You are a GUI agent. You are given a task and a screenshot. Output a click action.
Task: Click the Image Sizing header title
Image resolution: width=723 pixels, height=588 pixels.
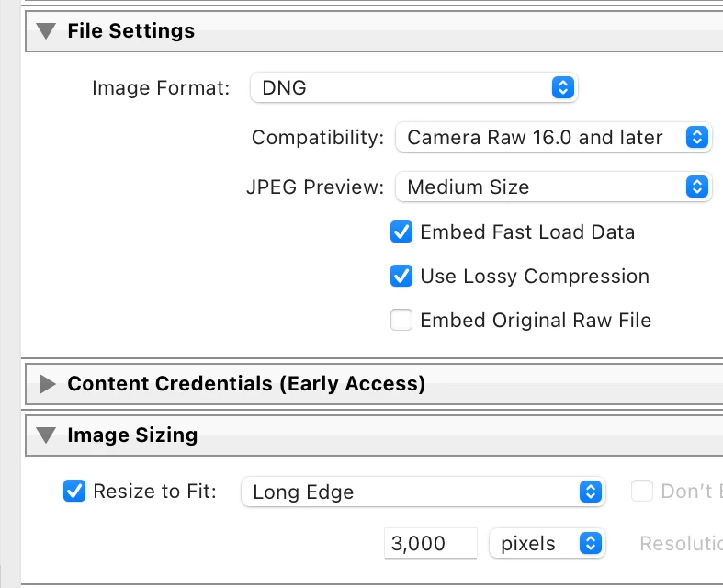[132, 435]
